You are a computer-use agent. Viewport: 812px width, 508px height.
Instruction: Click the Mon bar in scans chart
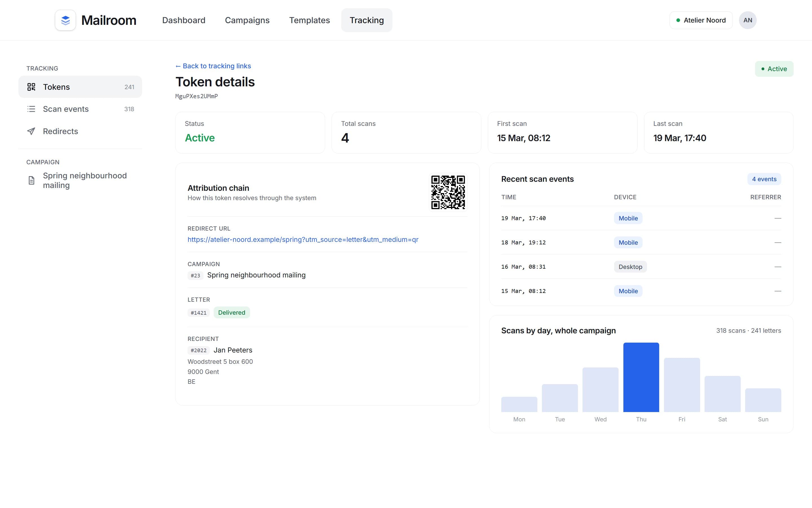tap(519, 404)
